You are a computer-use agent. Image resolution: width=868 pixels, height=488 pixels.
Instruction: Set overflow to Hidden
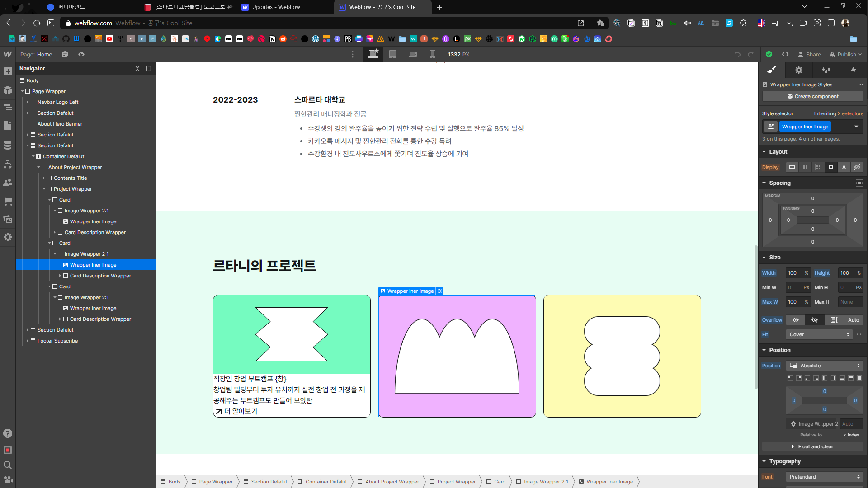[815, 320]
